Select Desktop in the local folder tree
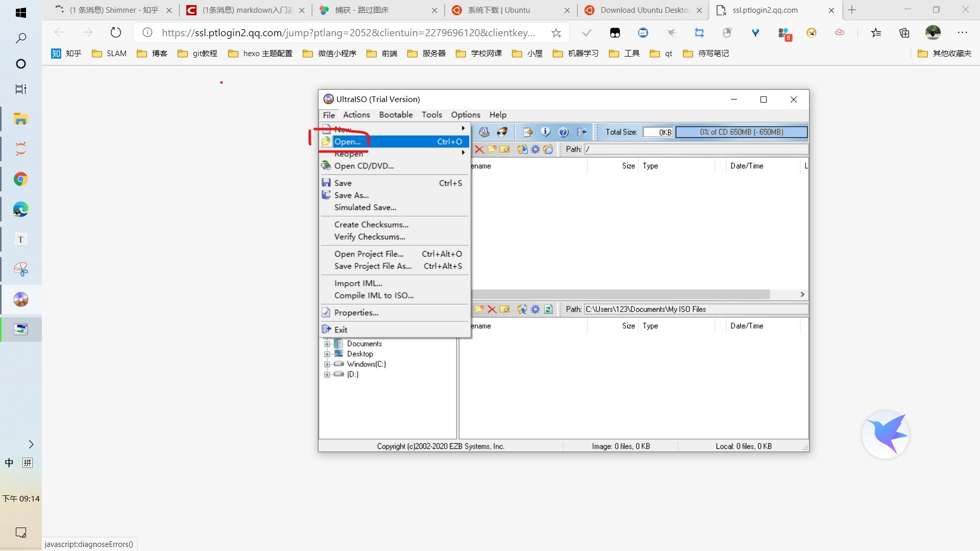 tap(360, 354)
